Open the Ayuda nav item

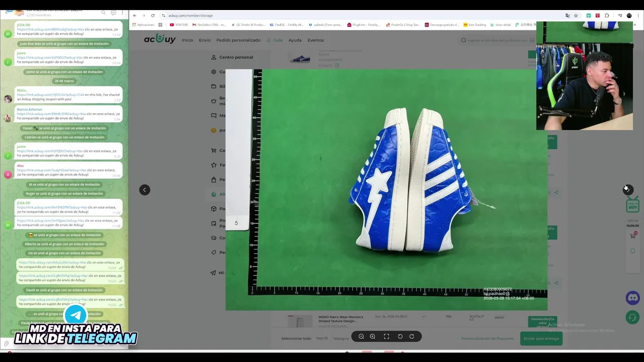pos(295,40)
